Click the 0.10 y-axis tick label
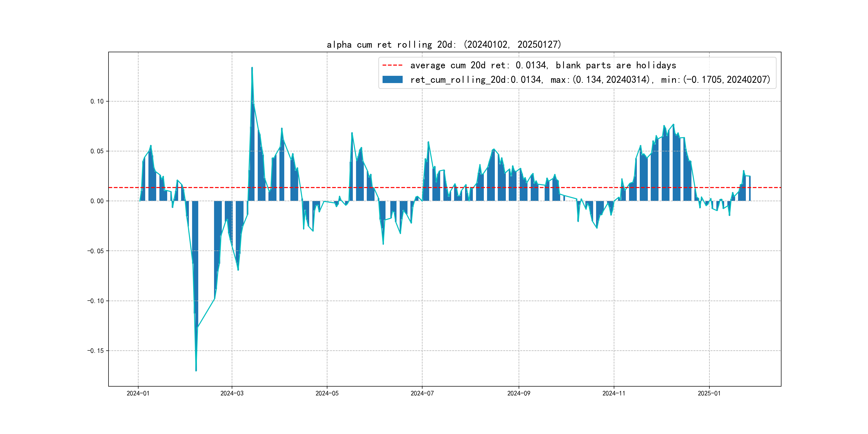 97,102
